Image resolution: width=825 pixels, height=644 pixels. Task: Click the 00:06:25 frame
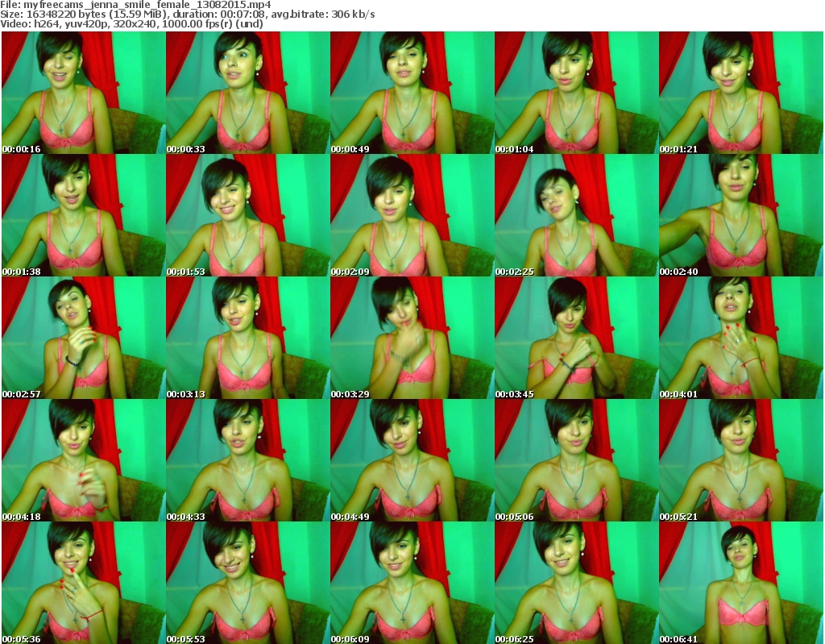click(x=576, y=583)
